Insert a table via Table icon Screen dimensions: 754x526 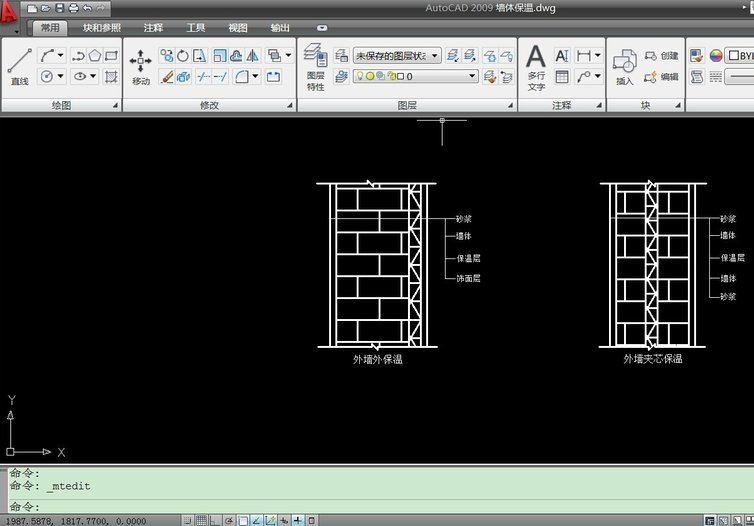click(562, 76)
